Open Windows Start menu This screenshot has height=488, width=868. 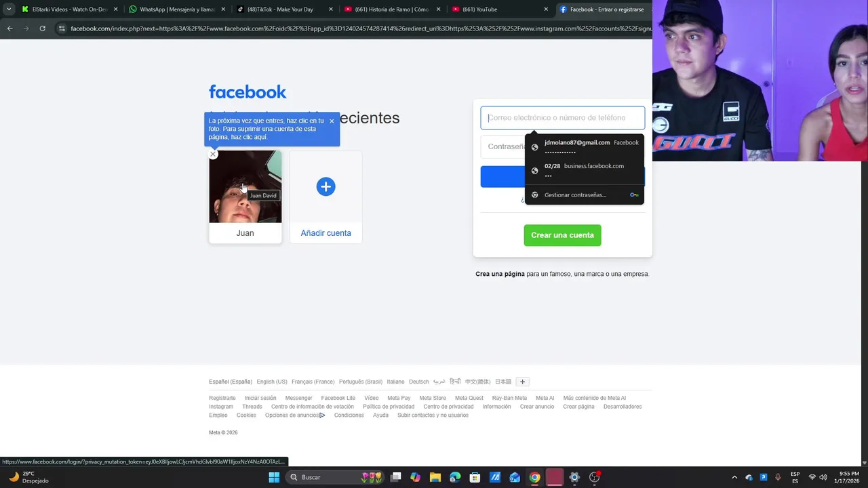(274, 477)
